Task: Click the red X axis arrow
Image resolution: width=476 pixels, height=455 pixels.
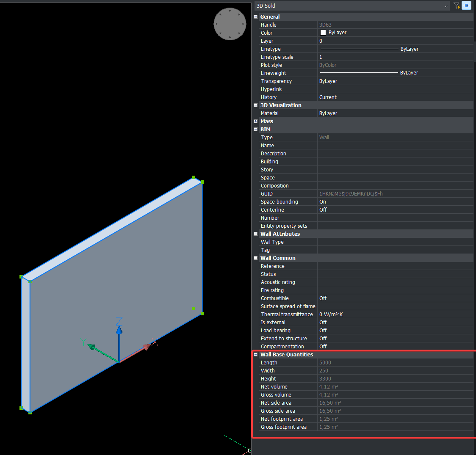Action: tap(146, 347)
